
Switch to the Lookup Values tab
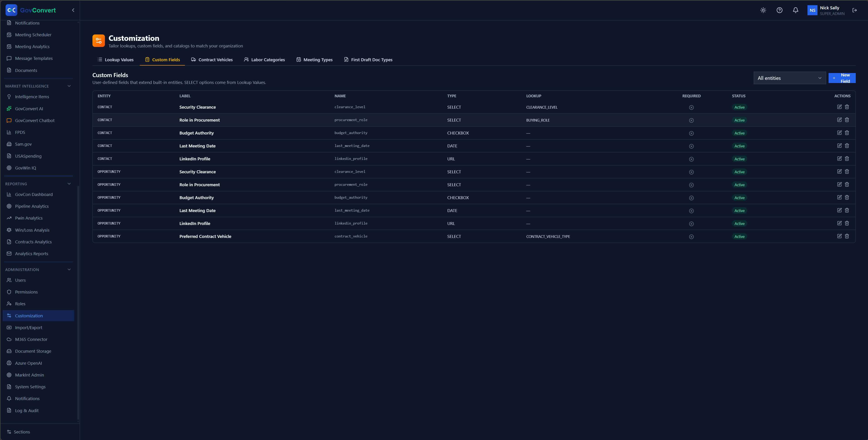(x=116, y=60)
